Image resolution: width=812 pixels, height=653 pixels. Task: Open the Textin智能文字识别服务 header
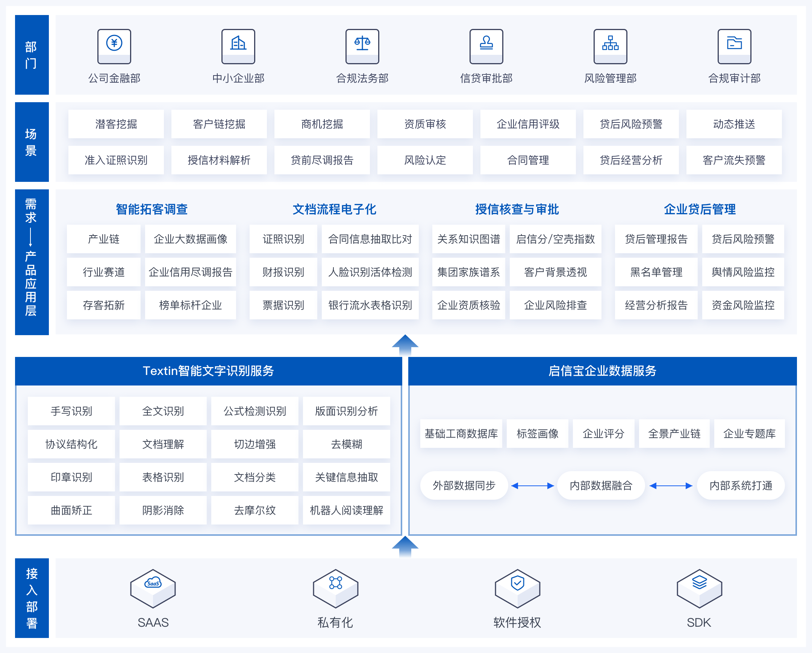[x=208, y=371]
